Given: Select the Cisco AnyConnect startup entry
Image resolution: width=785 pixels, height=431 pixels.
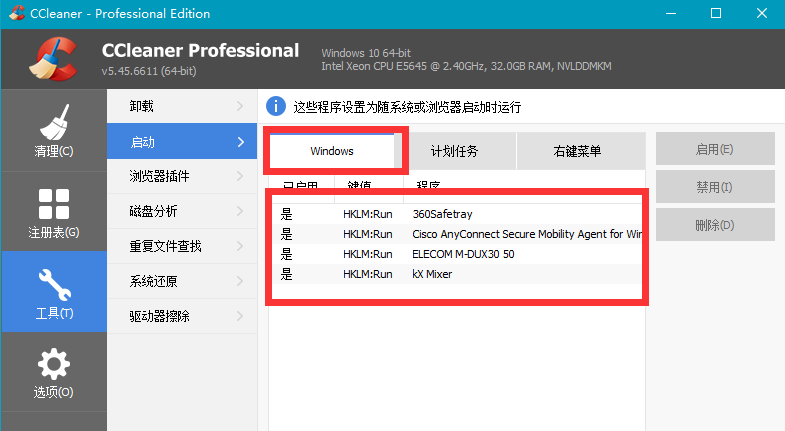Looking at the screenshot, I should 457,234.
